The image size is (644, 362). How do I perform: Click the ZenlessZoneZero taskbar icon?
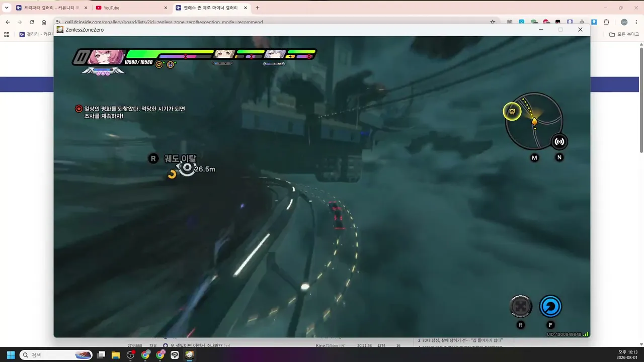coord(189,355)
